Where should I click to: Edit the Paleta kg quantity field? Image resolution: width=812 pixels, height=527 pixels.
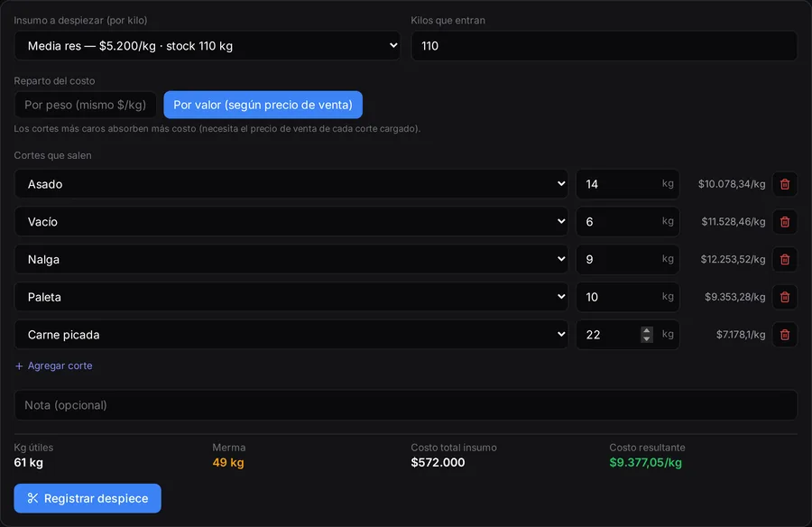pyautogui.click(x=628, y=297)
